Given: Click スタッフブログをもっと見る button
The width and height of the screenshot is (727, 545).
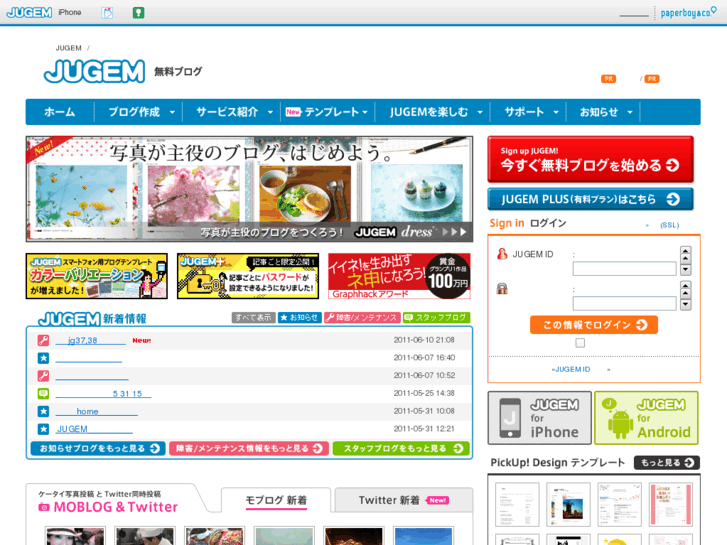Looking at the screenshot, I should pyautogui.click(x=401, y=449).
